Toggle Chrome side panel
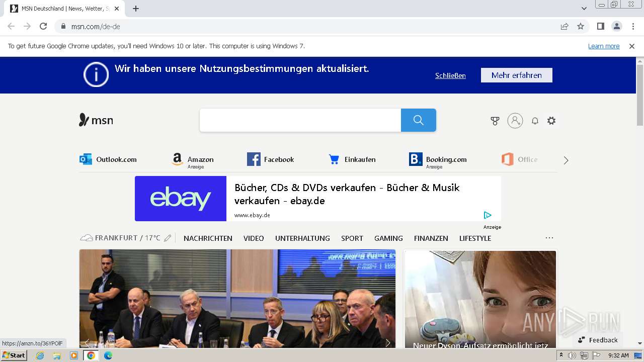 (x=600, y=26)
